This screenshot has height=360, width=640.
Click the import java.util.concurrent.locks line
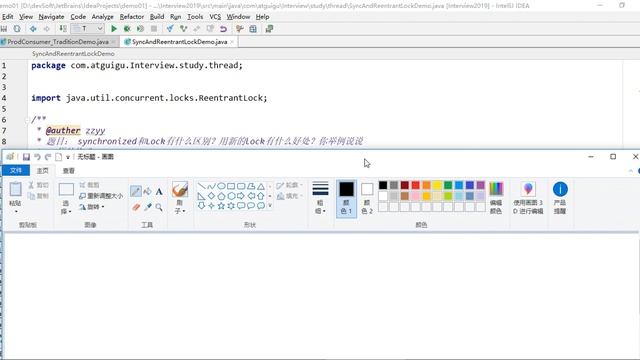coord(149,98)
